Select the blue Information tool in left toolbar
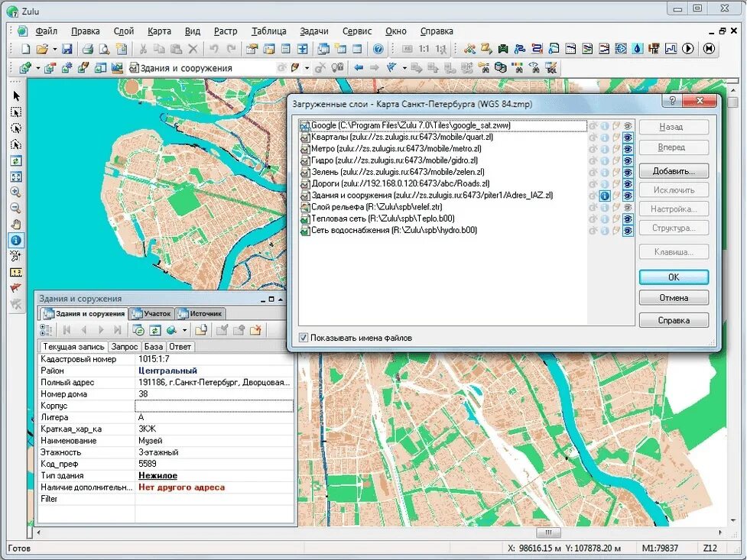The image size is (747, 560). click(16, 241)
